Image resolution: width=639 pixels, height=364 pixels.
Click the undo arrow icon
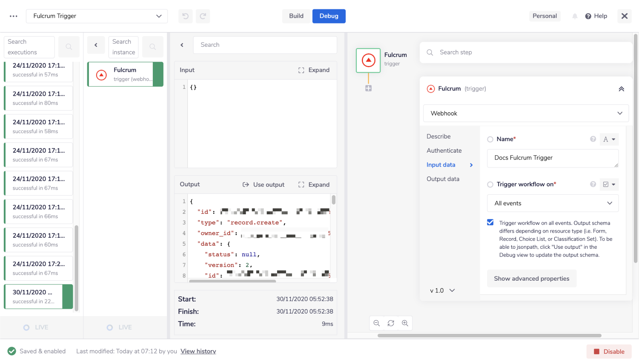(185, 16)
